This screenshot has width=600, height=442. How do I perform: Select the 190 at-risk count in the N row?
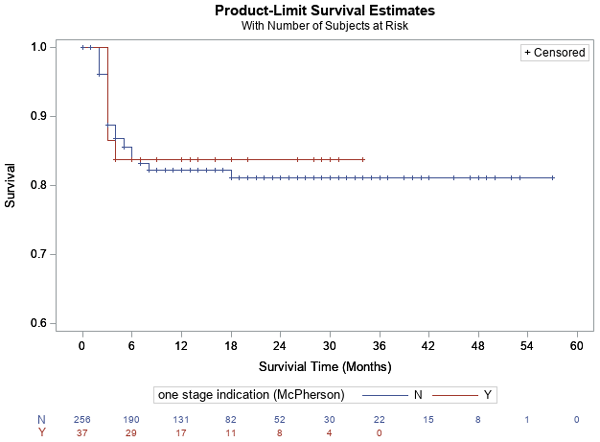tap(131, 418)
